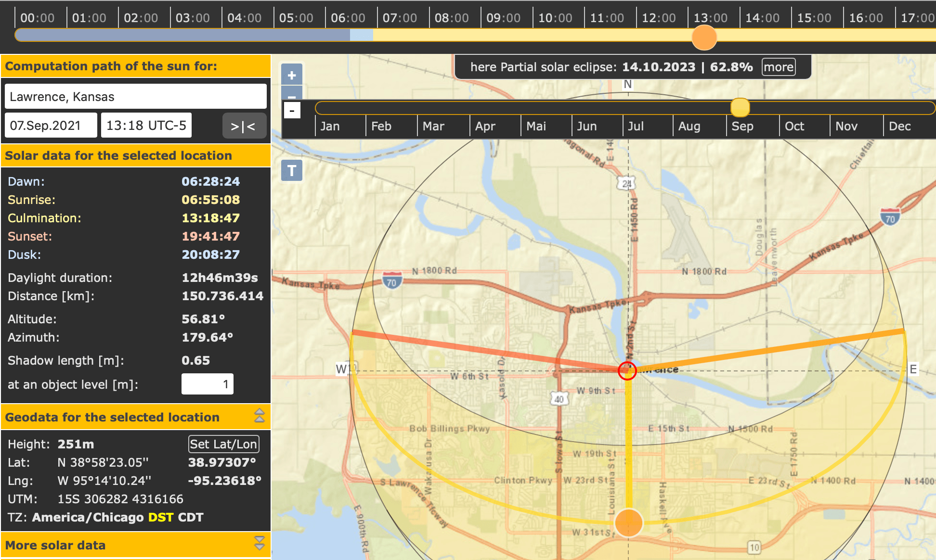936x560 pixels.
Task: Select Oct on the month timeline
Action: coord(794,127)
